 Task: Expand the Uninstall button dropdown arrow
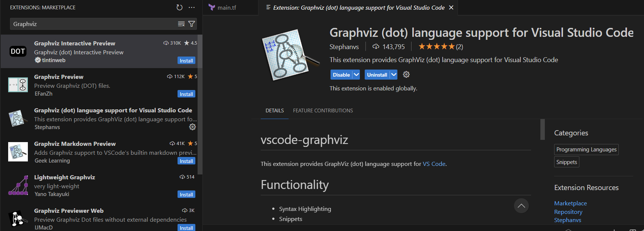(x=394, y=74)
